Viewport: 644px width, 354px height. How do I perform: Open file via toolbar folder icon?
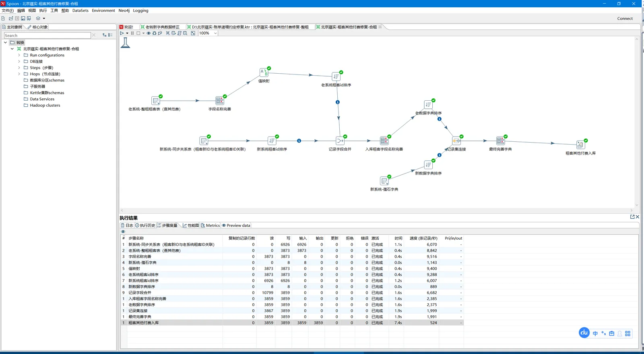coord(11,18)
